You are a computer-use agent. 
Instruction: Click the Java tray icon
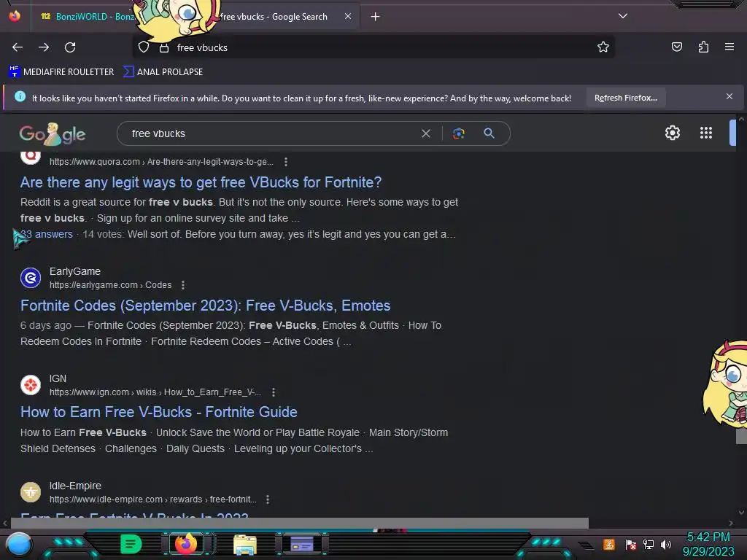tap(609, 544)
